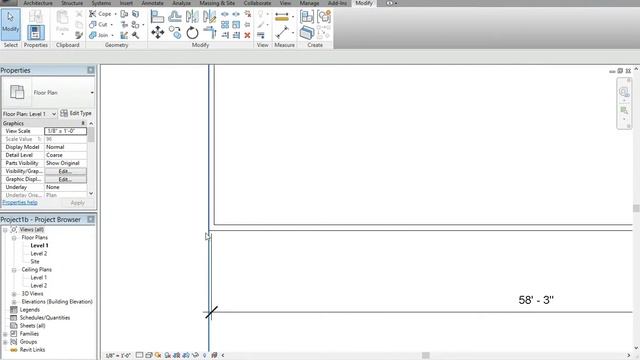The image size is (640, 360).
Task: Open the Join dropdown arrow
Action: (x=113, y=35)
